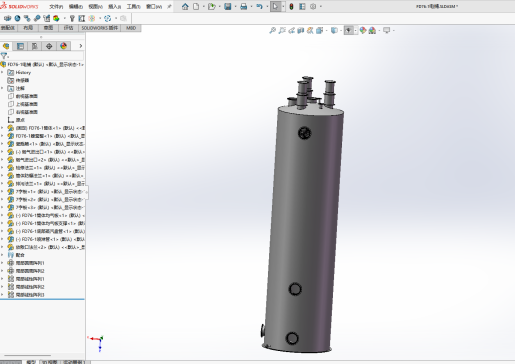Open Options with the gear icon
The width and height of the screenshot is (515, 364).
(313, 6)
